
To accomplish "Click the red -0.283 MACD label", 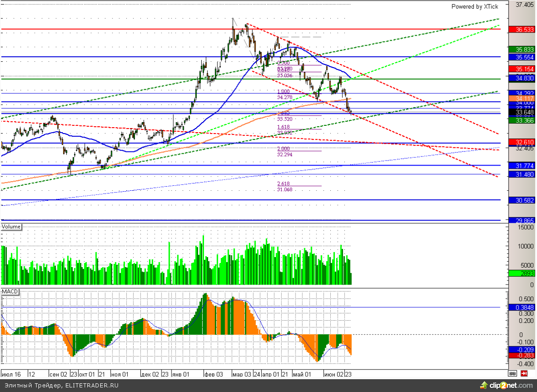I will click(x=522, y=355).
